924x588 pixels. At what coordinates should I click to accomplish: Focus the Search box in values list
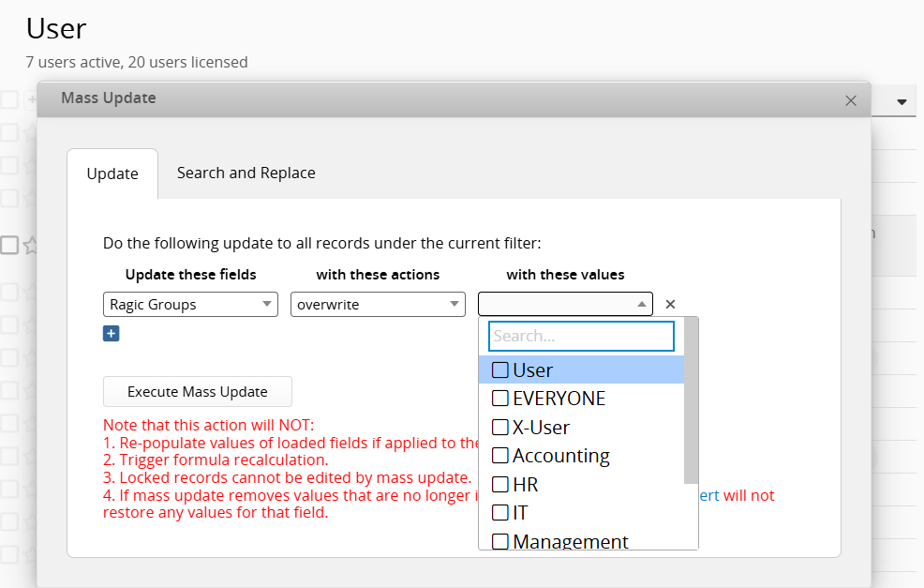point(581,336)
